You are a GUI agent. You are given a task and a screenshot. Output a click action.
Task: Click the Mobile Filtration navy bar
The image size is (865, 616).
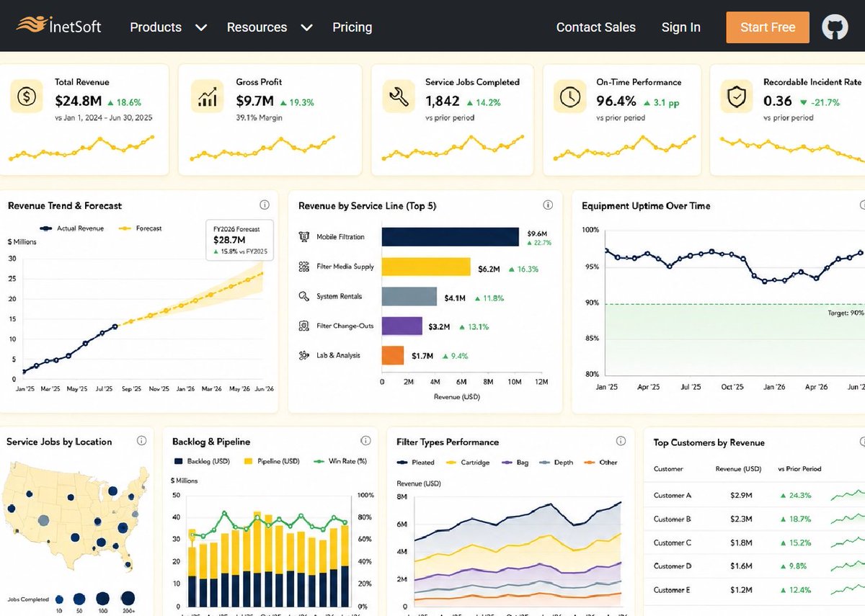[x=451, y=237]
